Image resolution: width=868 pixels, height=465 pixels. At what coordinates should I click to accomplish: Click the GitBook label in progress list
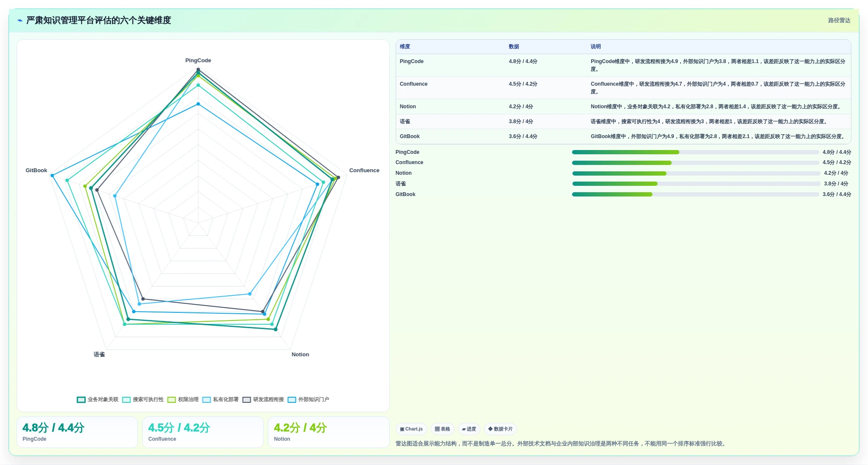coord(405,194)
